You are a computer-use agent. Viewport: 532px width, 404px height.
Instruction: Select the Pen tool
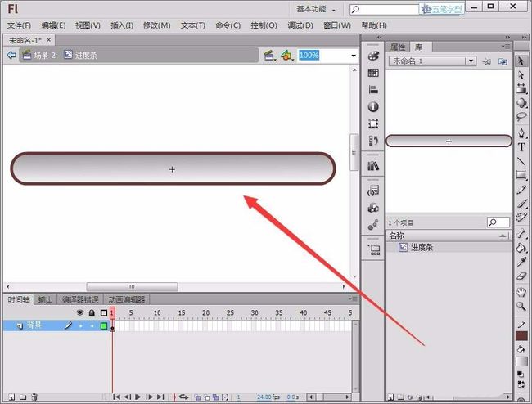pyautogui.click(x=521, y=132)
